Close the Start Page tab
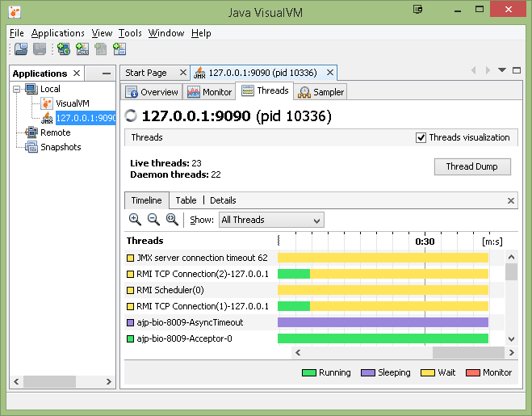Image resolution: width=532 pixels, height=416 pixels. click(x=183, y=73)
